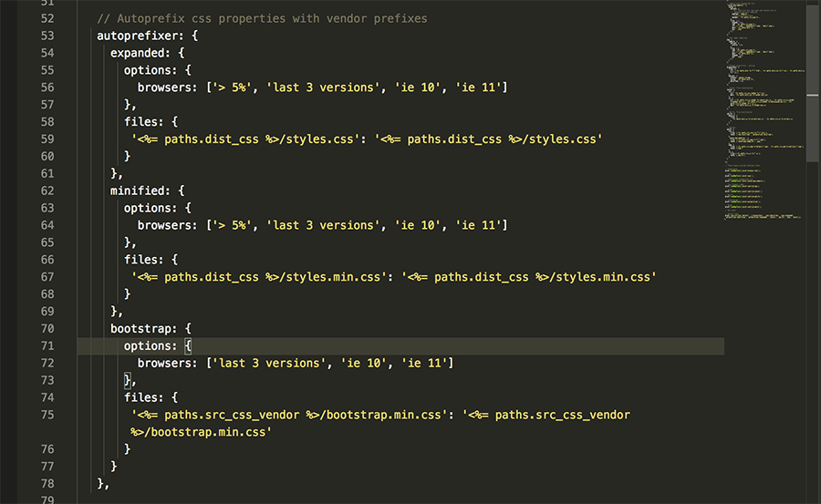Click the options key on highlighted line 71
The width and height of the screenshot is (821, 504).
(x=151, y=346)
